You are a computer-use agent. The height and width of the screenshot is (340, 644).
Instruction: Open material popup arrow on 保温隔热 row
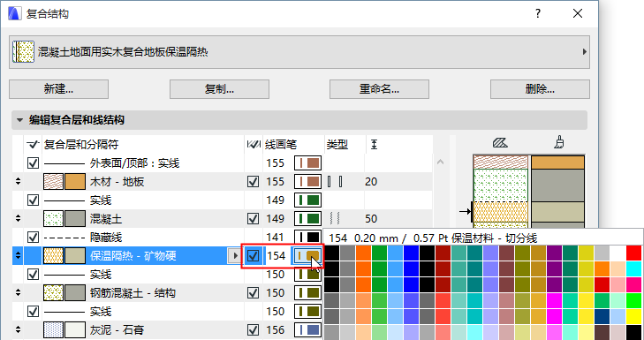[x=235, y=256]
